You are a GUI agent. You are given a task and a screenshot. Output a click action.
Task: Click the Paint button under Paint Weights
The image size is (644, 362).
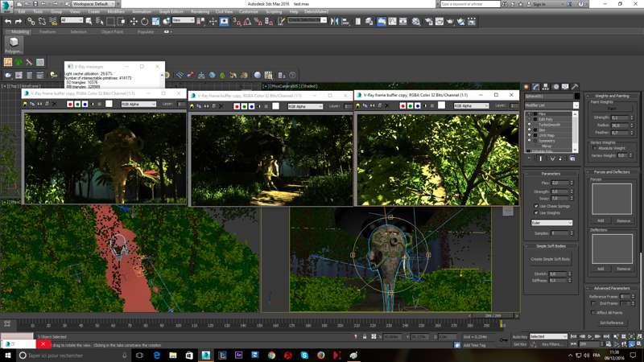(612, 109)
